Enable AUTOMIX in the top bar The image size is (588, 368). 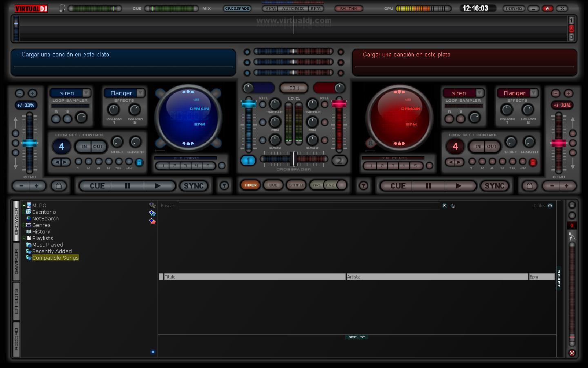coord(292,8)
